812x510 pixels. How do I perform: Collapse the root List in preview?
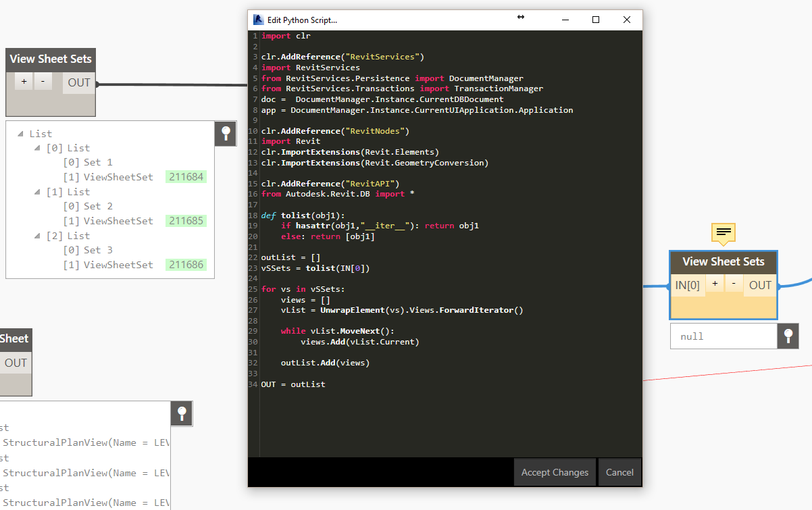click(21, 134)
